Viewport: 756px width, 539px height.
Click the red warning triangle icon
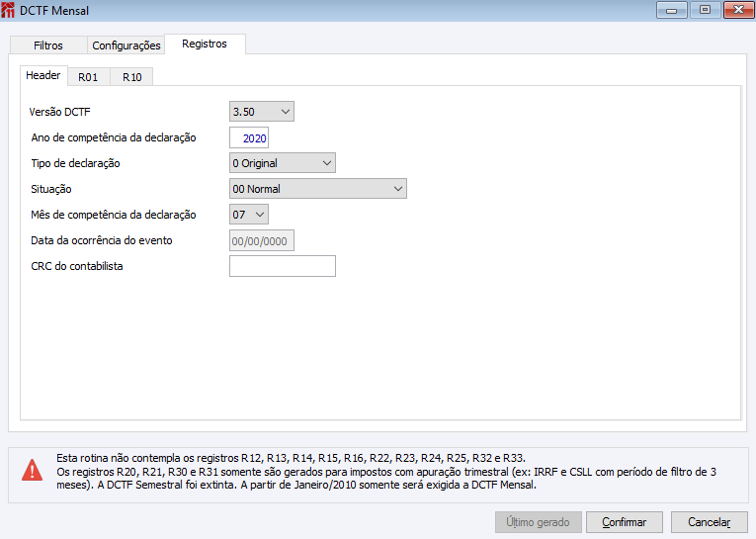(x=33, y=471)
